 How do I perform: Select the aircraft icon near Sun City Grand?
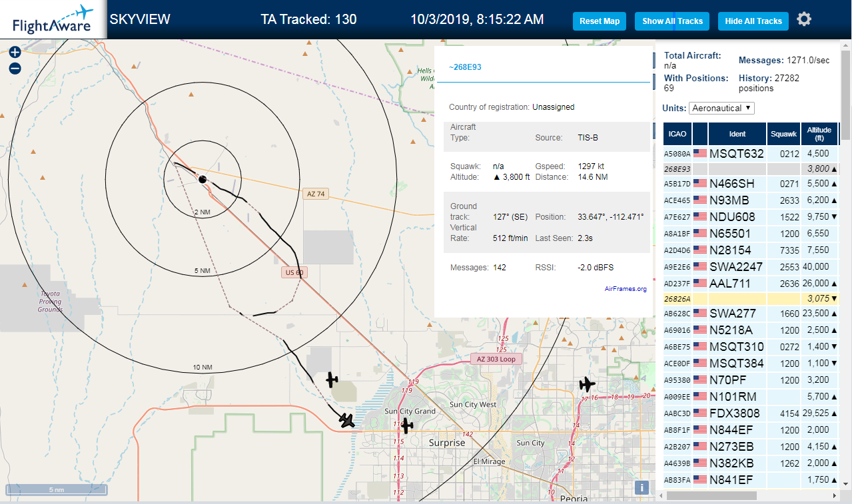[407, 425]
